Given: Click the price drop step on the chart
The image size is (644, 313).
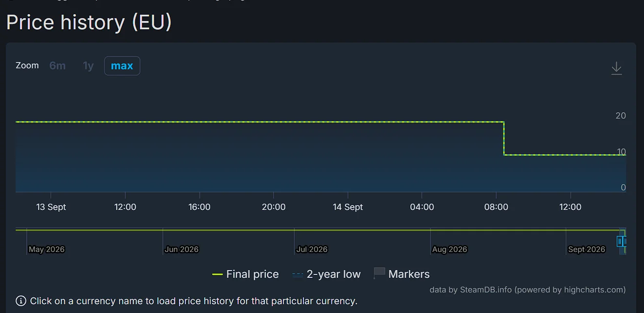Looking at the screenshot, I should [x=504, y=139].
